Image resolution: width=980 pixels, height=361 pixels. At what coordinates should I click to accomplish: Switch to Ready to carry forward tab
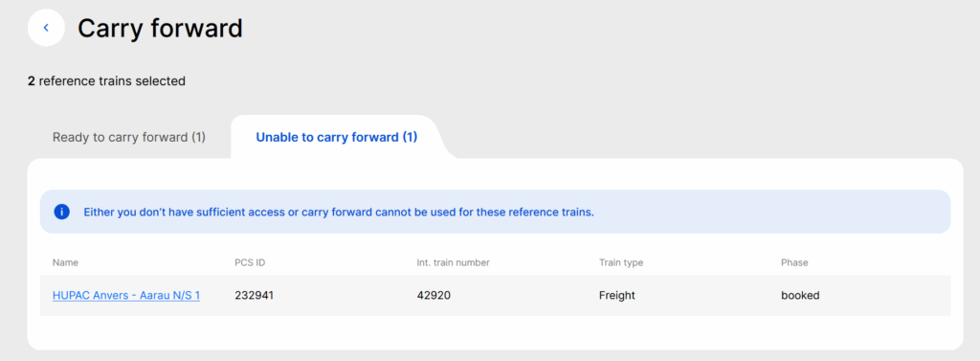tap(129, 137)
